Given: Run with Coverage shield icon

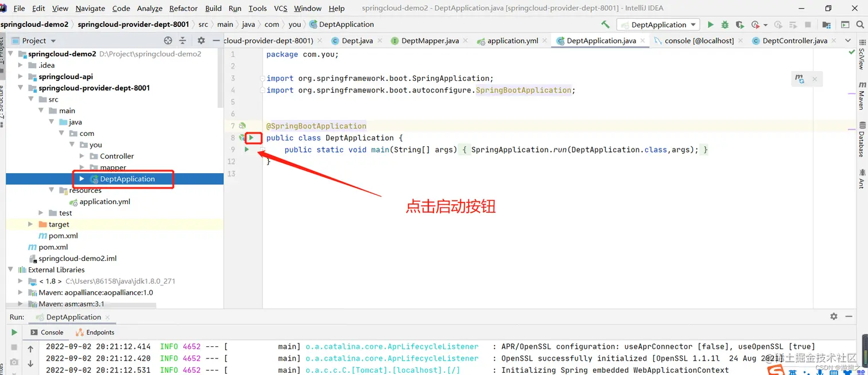Looking at the screenshot, I should [x=740, y=25].
